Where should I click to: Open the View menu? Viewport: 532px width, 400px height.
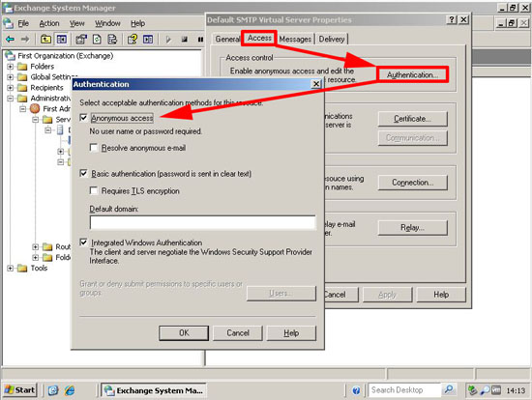[77, 23]
